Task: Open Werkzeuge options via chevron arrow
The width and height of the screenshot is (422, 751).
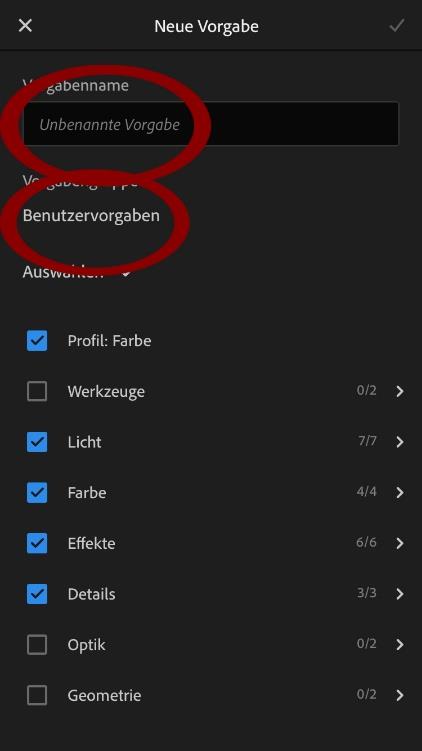Action: tap(400, 391)
